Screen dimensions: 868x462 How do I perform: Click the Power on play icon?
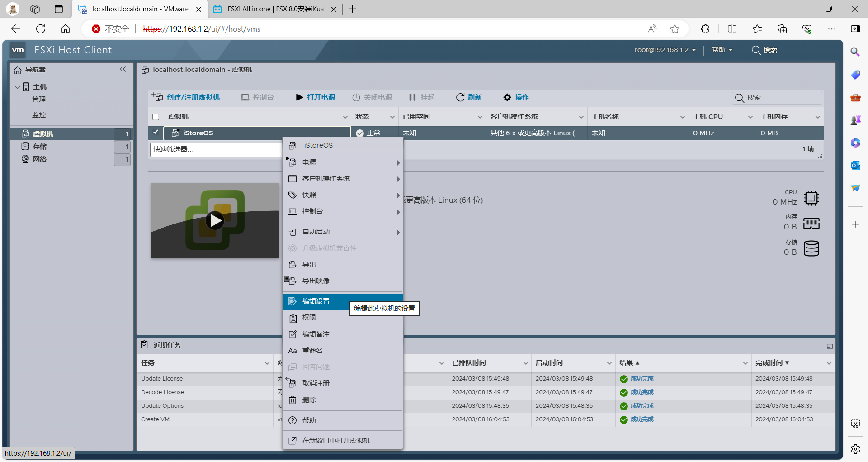299,97
